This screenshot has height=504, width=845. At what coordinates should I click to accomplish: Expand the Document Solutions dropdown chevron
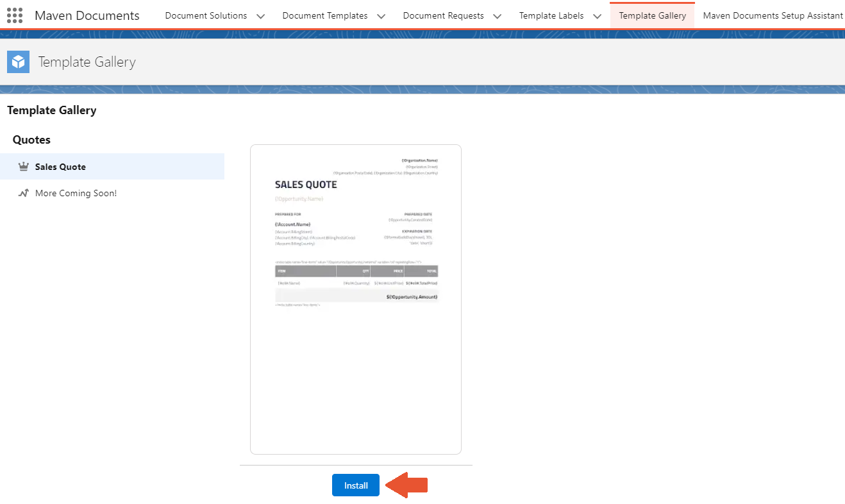pos(260,16)
